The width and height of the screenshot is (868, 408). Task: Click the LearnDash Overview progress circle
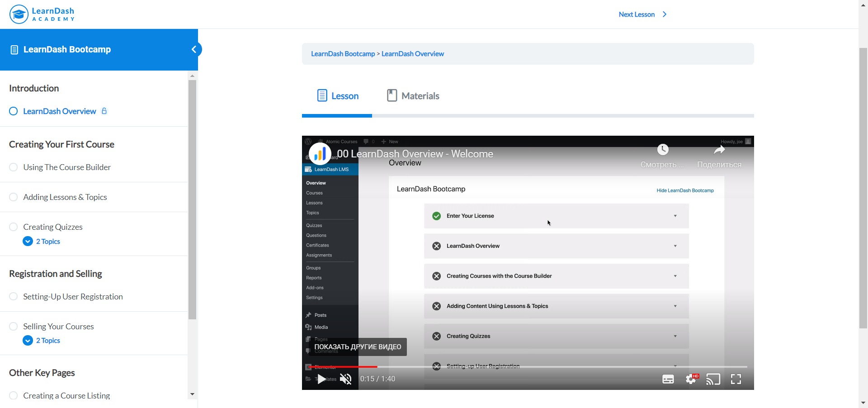(14, 111)
